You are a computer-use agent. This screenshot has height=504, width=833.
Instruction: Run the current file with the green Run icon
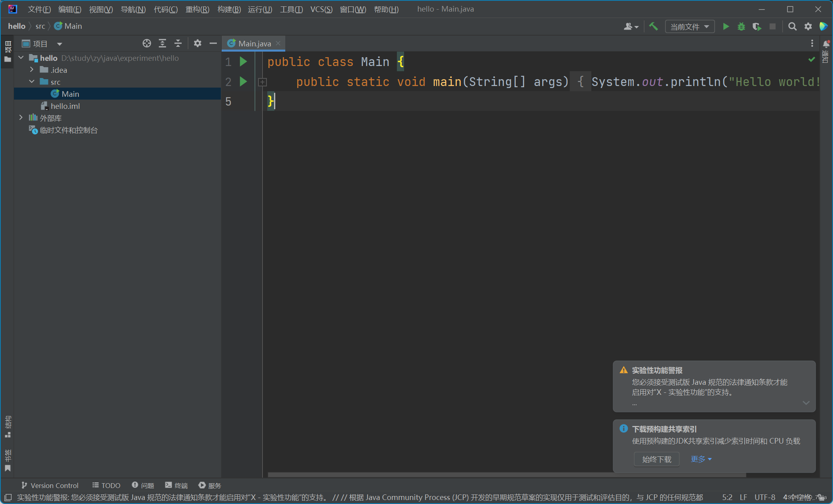click(726, 26)
